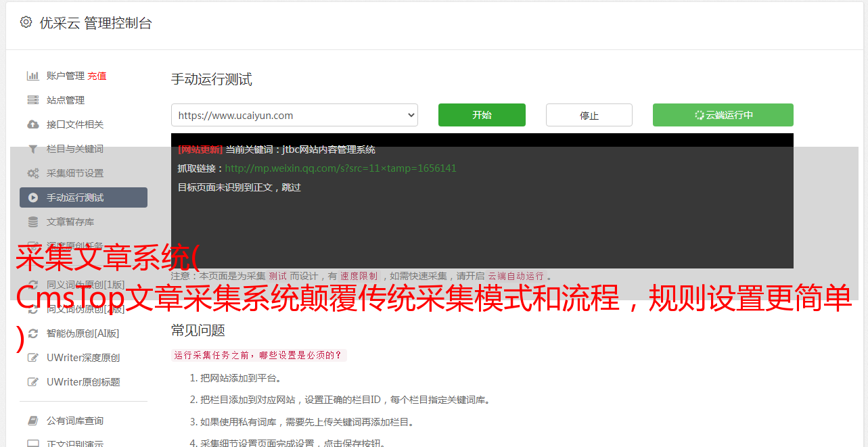
Task: Click the edit icon for UWriter深度原创
Action: pos(32,358)
